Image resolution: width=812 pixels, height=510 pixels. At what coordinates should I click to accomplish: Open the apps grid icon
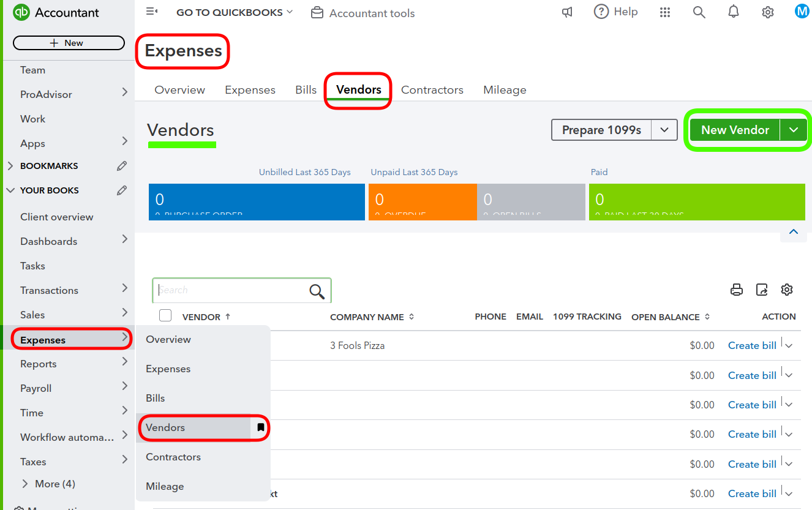tap(665, 12)
